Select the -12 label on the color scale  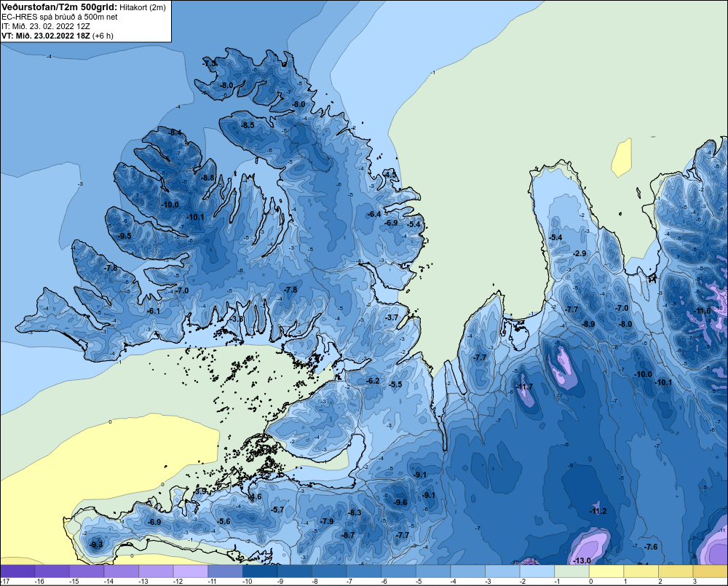click(x=178, y=582)
